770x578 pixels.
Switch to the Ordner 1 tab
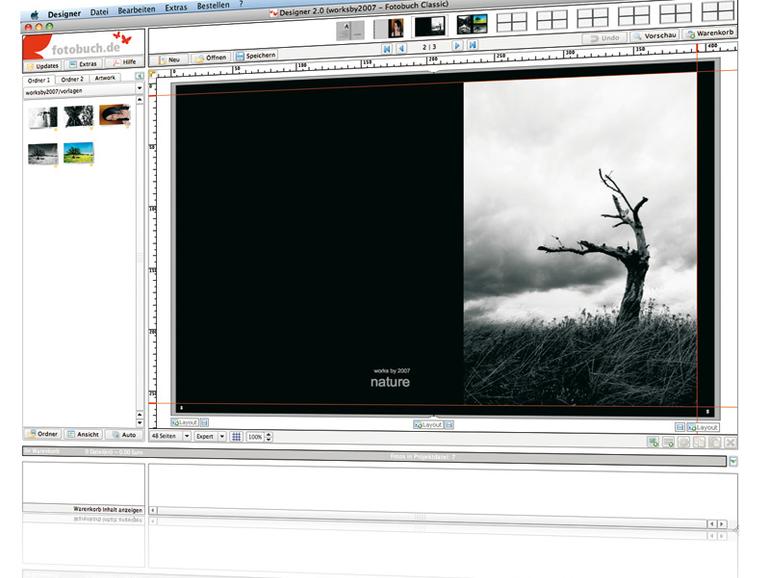point(38,80)
